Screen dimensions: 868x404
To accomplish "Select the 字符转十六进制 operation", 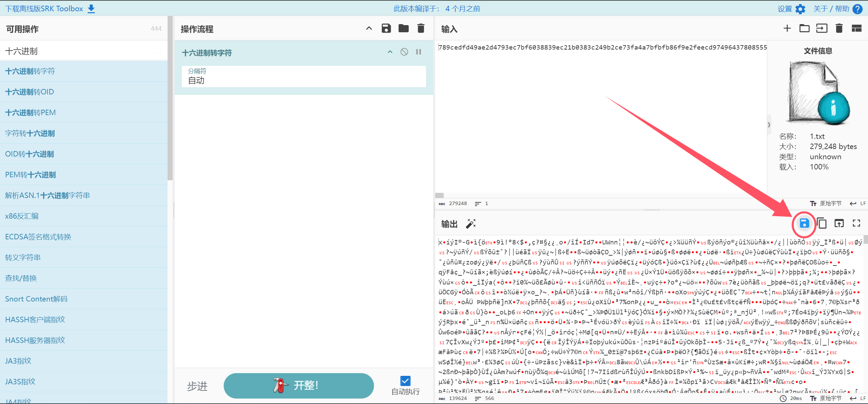I will pos(30,133).
